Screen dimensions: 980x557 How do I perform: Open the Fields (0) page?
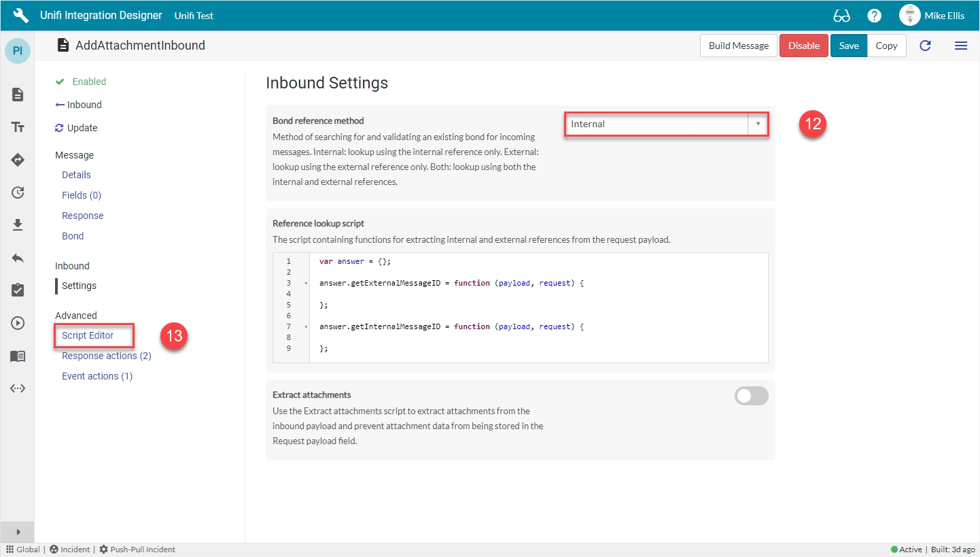click(82, 195)
